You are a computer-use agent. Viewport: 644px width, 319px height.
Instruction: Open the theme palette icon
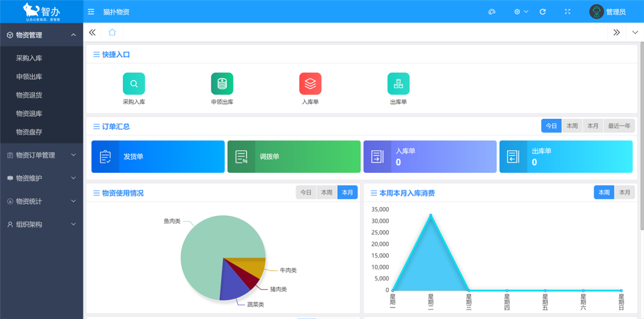[x=492, y=12]
